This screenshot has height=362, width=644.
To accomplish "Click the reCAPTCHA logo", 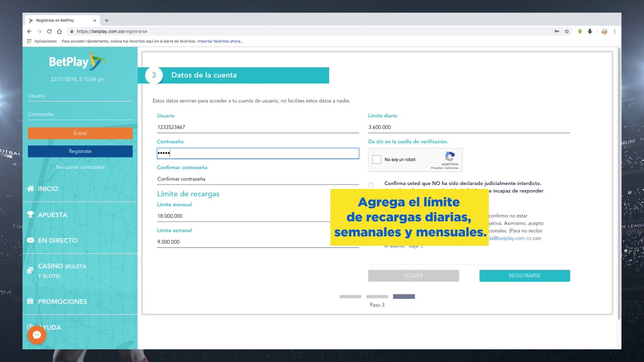I will point(450,156).
